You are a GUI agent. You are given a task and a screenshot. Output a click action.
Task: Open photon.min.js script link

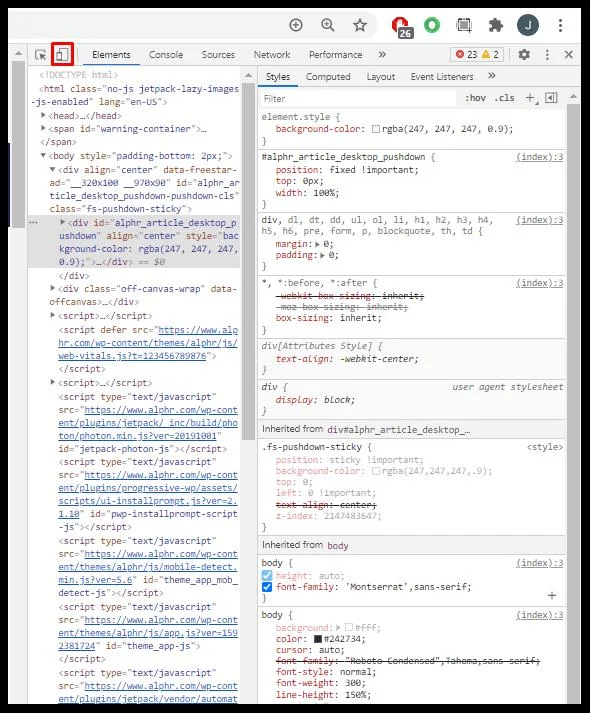click(148, 423)
